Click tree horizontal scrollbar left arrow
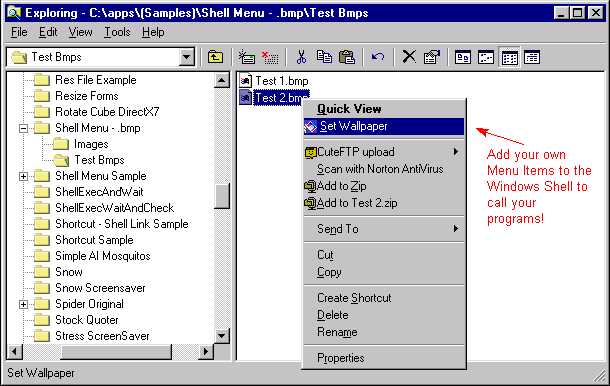This screenshot has width=610, height=386. pos(14,352)
